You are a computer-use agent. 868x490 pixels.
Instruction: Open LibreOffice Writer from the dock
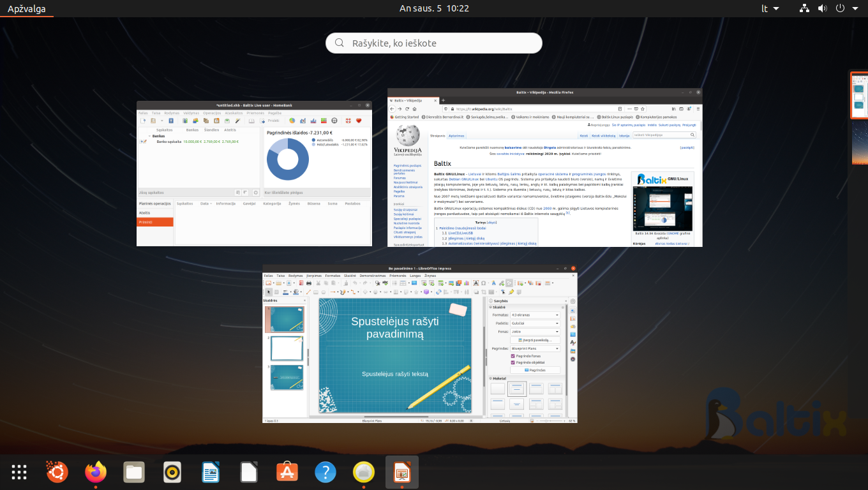[211, 472]
